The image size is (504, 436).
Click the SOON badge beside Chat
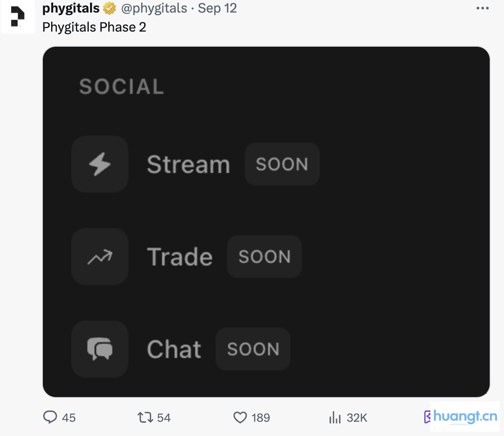pos(253,349)
